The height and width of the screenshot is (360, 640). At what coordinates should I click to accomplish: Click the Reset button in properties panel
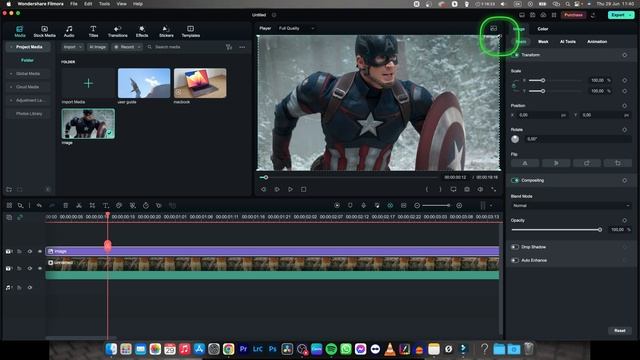pyautogui.click(x=620, y=331)
